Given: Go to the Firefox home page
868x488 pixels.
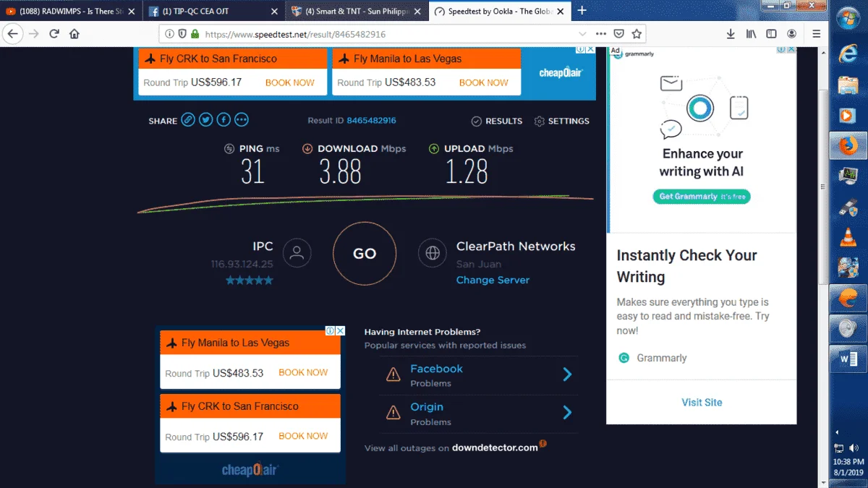Looking at the screenshot, I should tap(74, 34).
